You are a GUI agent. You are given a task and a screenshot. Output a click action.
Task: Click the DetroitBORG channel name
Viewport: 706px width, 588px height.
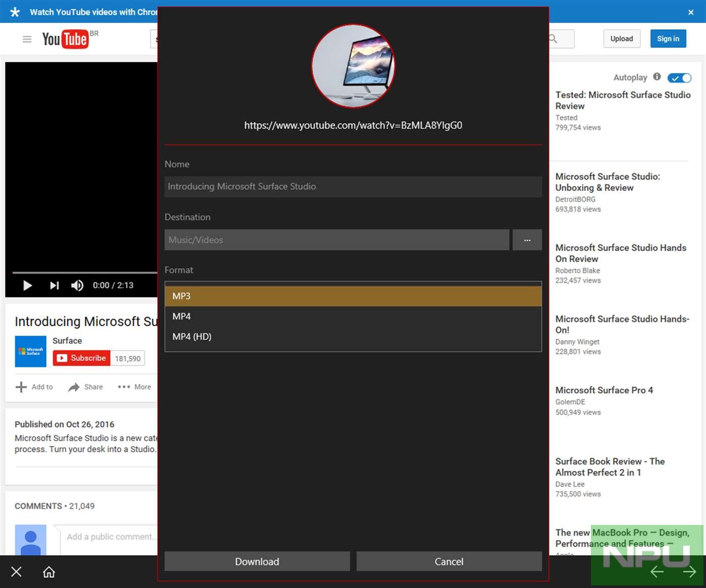coord(575,199)
